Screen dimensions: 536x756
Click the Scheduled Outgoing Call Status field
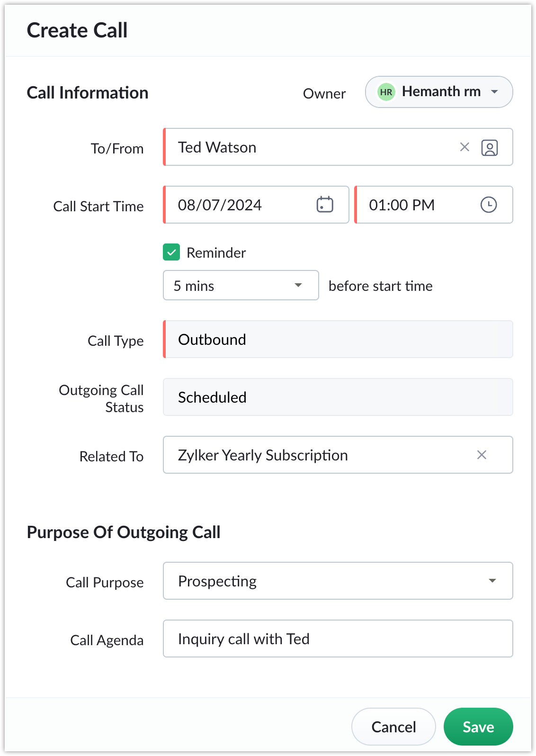click(338, 397)
